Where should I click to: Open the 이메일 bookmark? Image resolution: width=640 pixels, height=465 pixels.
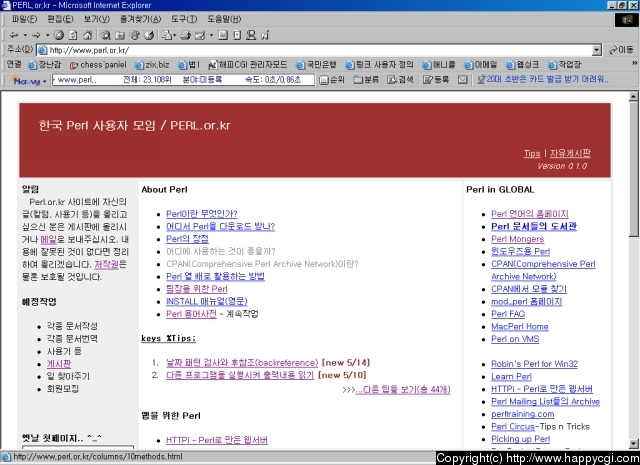click(x=480, y=65)
